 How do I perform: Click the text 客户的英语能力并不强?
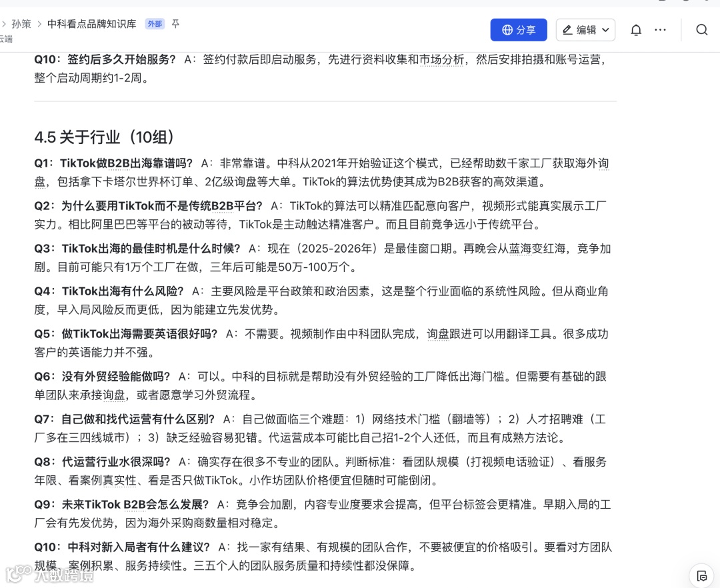pos(91,353)
